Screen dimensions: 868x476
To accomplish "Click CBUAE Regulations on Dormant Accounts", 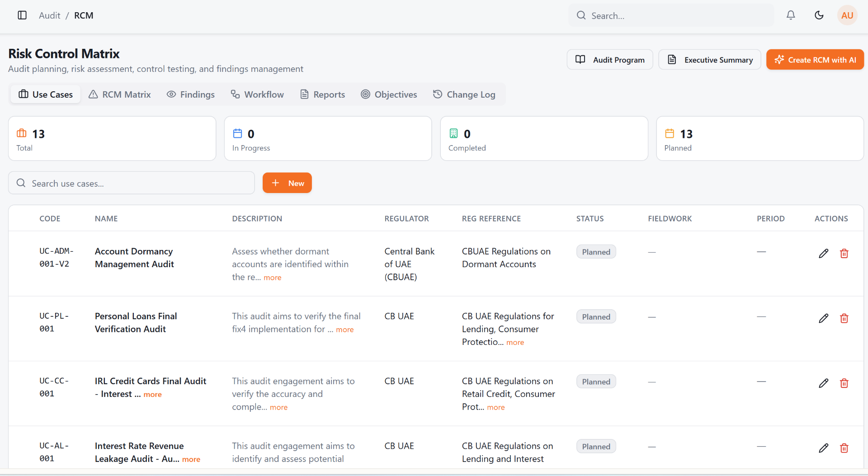I will click(506, 258).
